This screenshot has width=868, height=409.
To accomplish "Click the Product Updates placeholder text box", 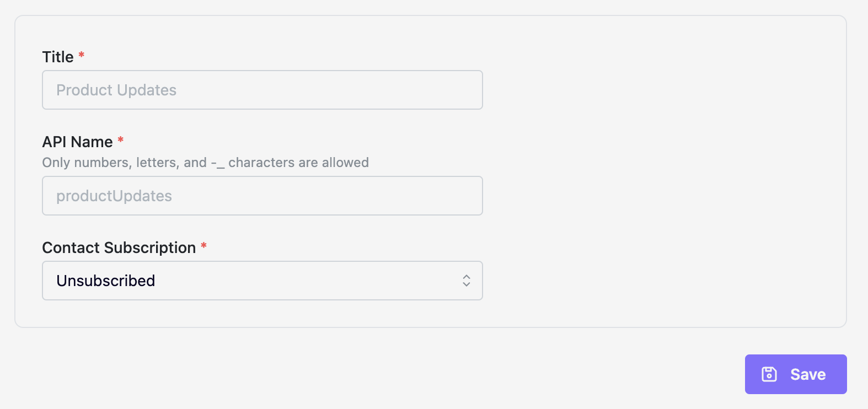I will (262, 89).
